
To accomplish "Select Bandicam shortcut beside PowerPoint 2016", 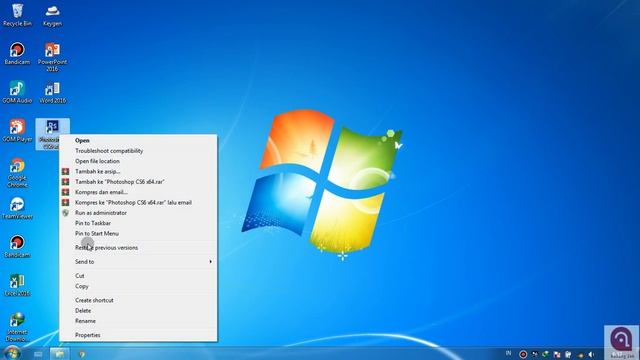I will tap(17, 53).
